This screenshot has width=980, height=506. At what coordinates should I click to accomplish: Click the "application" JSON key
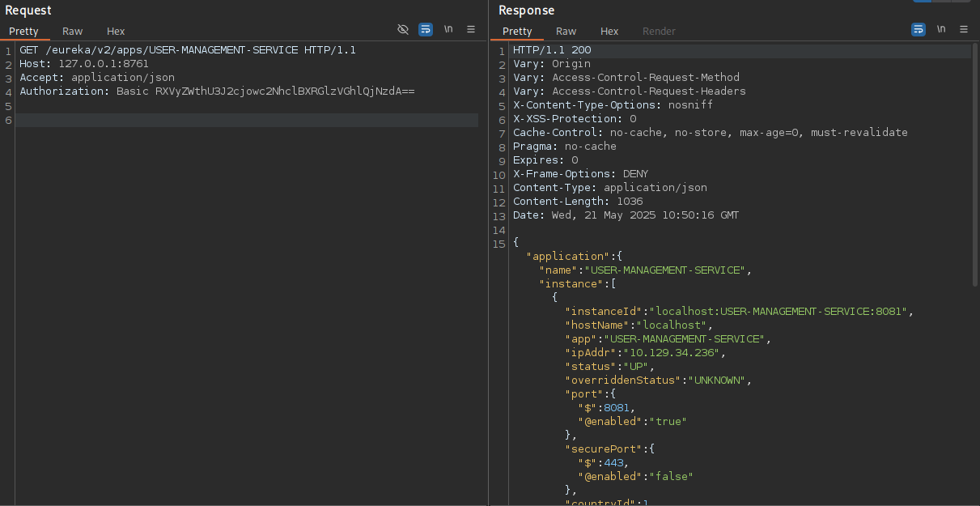click(x=566, y=257)
